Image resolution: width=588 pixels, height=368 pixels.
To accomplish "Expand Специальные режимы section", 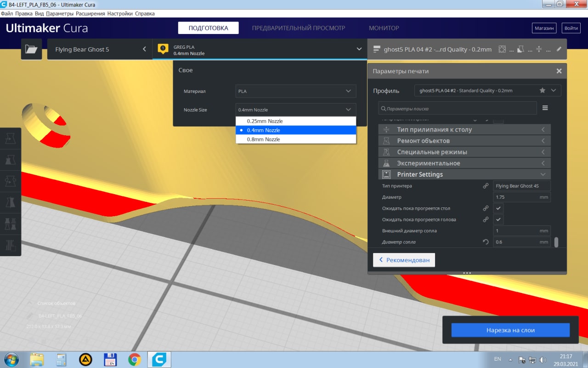I will (x=464, y=152).
